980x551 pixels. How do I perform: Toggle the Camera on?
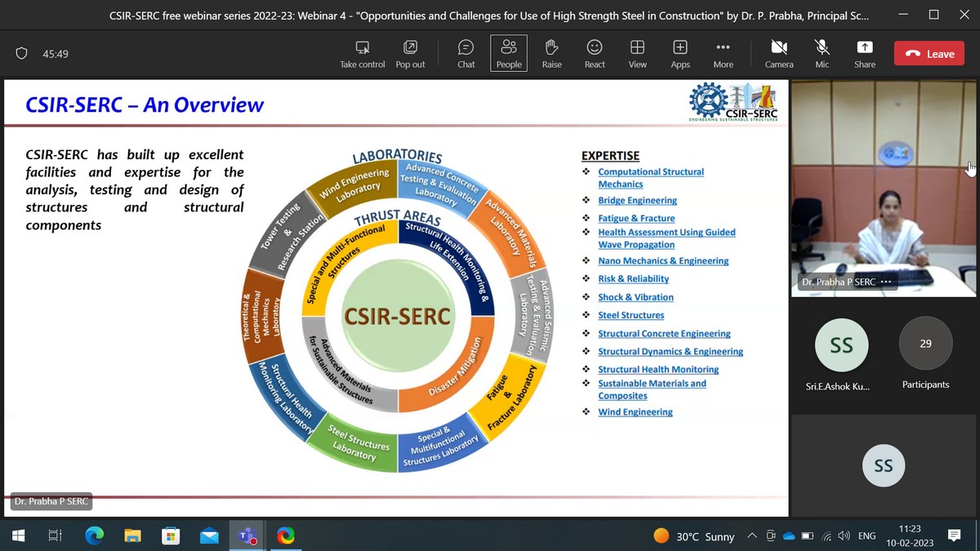[x=779, y=54]
